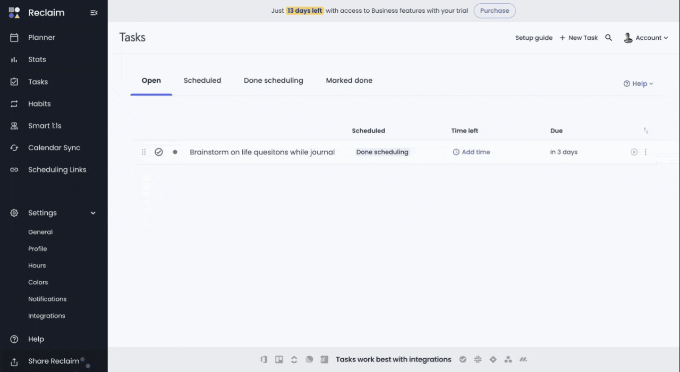Screen dimensions: 680x372
Task: Click the Time left column header
Action: point(464,131)
